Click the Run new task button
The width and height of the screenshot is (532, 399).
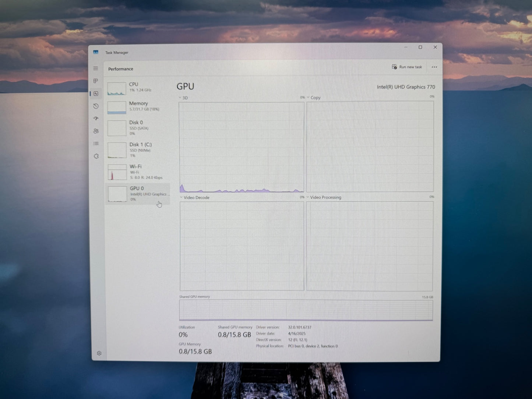click(407, 67)
